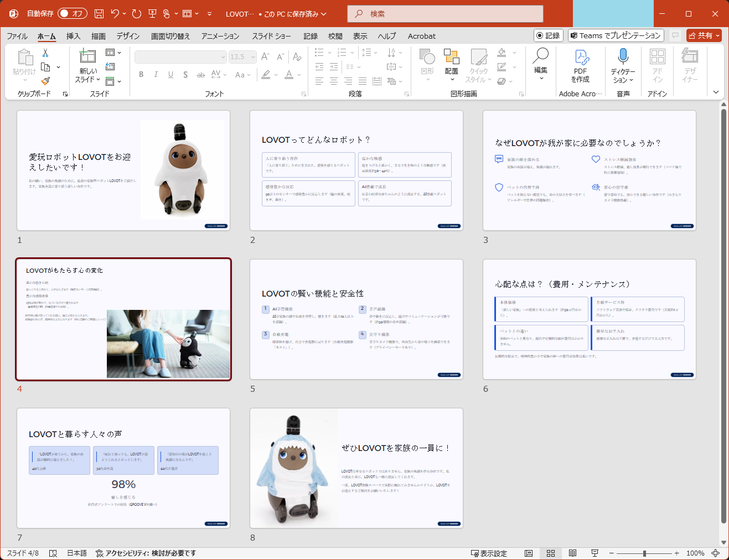Expand the file save location chevron
This screenshot has height=560, width=729.
click(x=323, y=14)
